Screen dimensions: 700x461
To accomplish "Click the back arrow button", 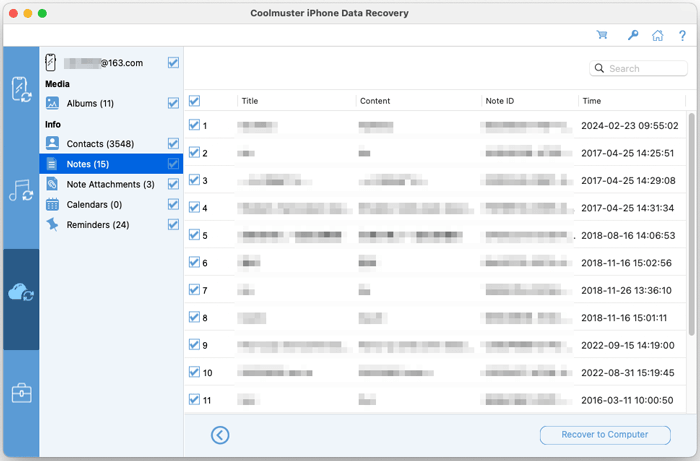I will [x=221, y=435].
